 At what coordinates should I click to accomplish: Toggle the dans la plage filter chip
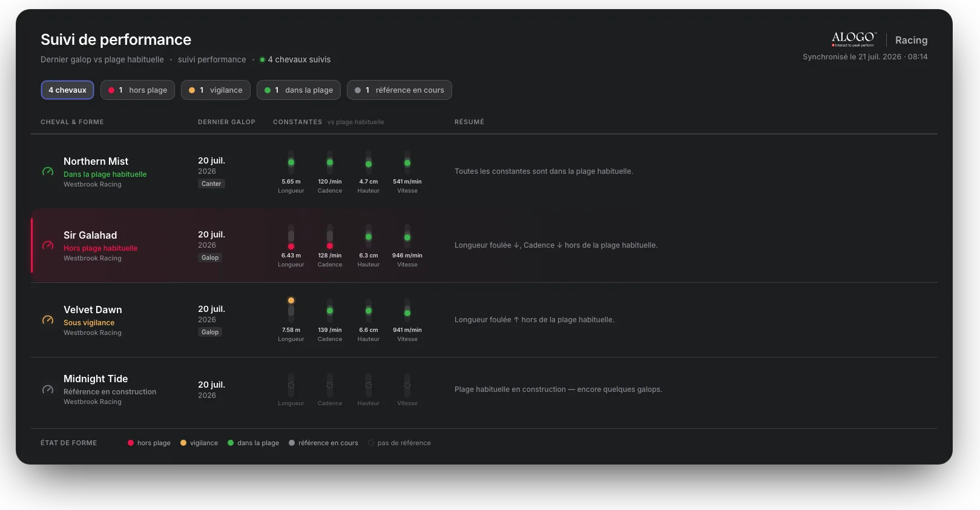tap(299, 90)
